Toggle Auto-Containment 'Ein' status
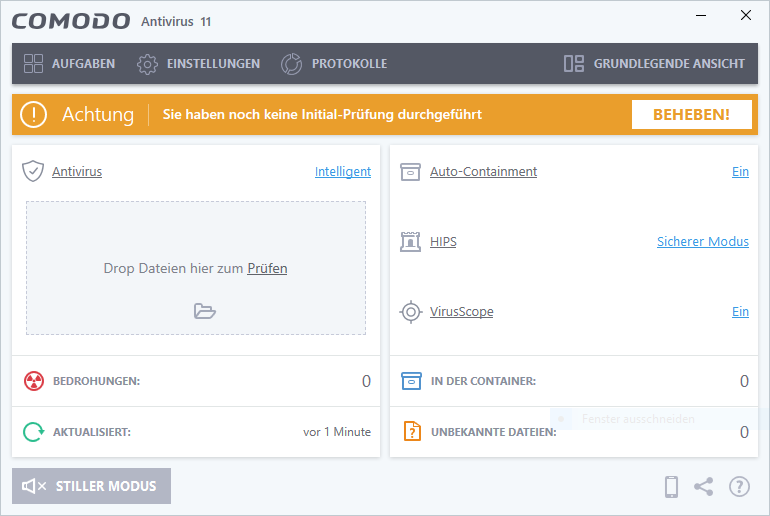This screenshot has height=516, width=770. coord(740,171)
